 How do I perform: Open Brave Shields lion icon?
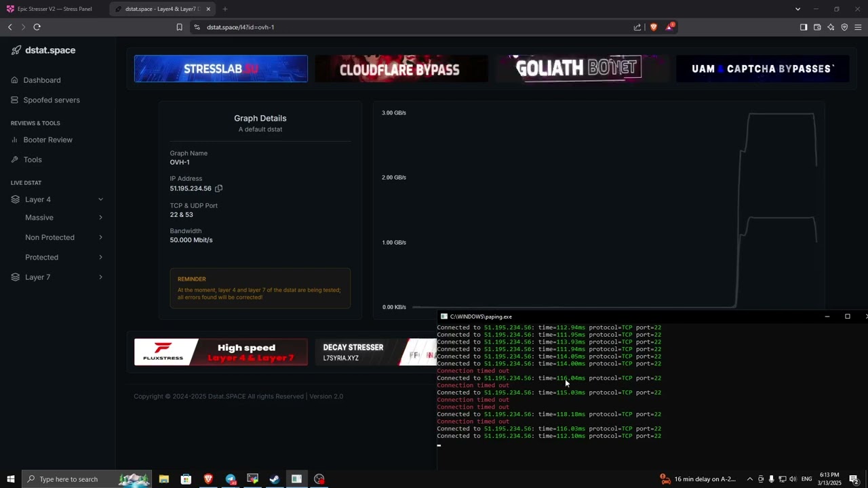[x=654, y=27]
